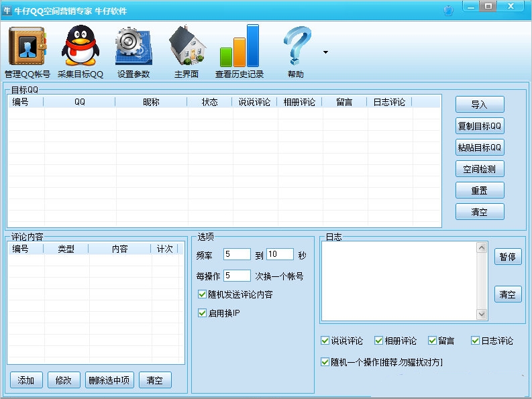Image resolution: width=532 pixels, height=399 pixels.
Task: Click 添加 comment button
Action: [x=26, y=380]
